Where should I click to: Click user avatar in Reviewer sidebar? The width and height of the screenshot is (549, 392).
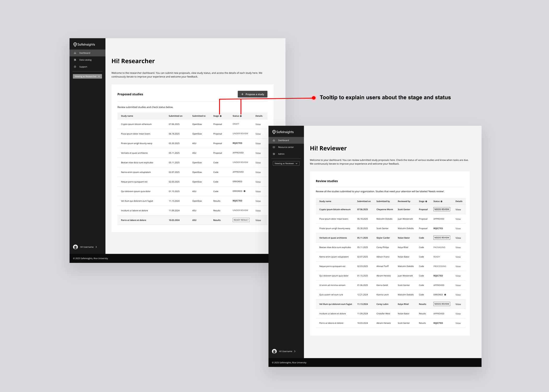(274, 351)
